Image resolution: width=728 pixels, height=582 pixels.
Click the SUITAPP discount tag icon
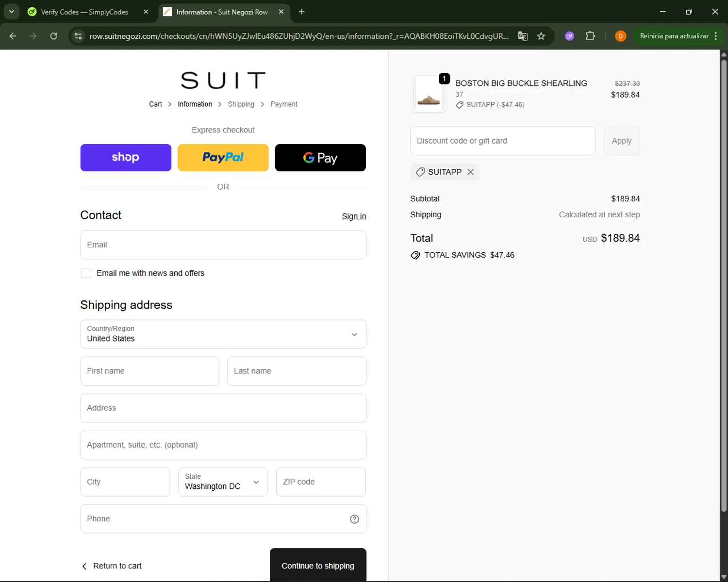coord(420,172)
